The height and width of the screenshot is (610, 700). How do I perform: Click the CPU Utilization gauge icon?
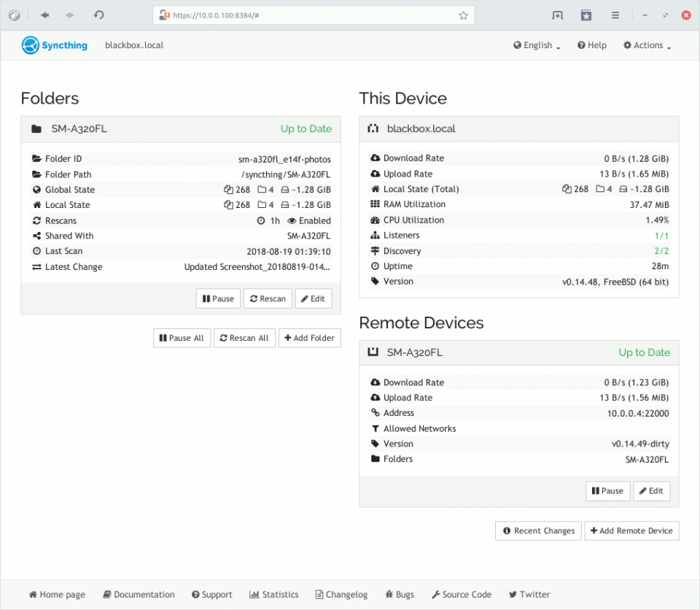375,220
